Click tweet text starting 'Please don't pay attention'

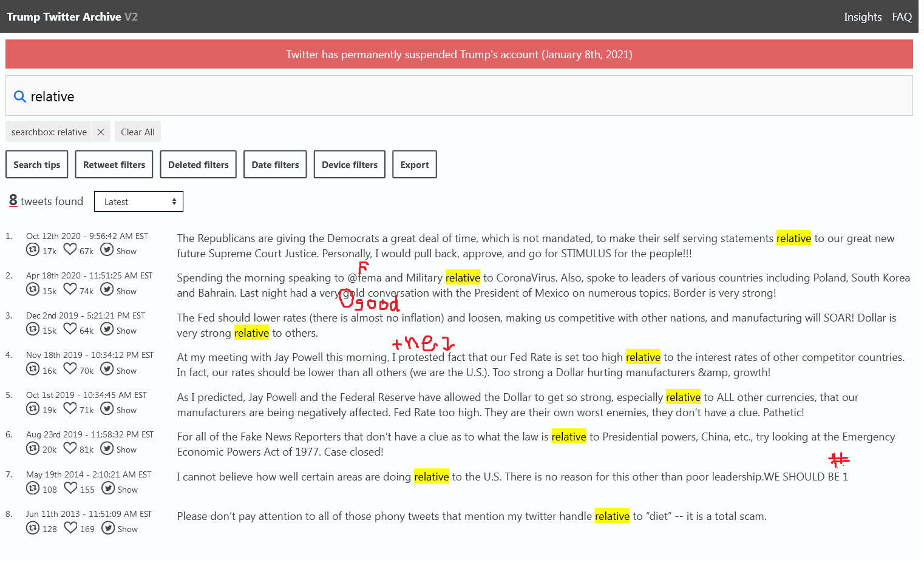coord(472,516)
